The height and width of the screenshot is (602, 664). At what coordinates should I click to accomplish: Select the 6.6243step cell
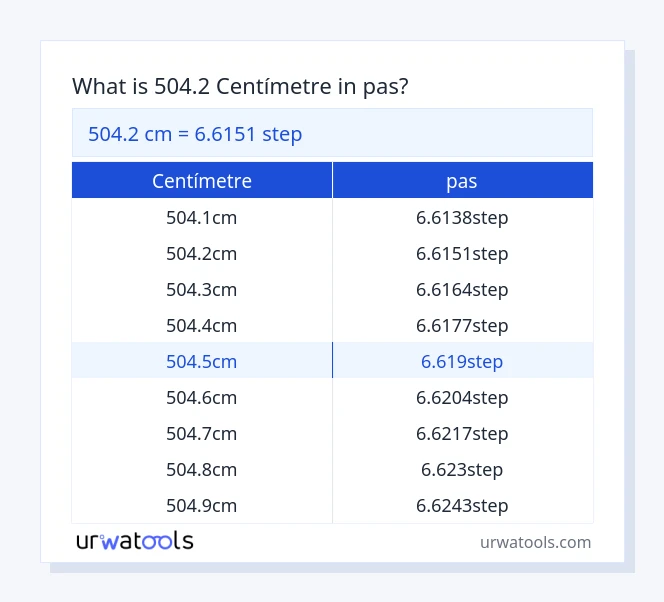462,505
